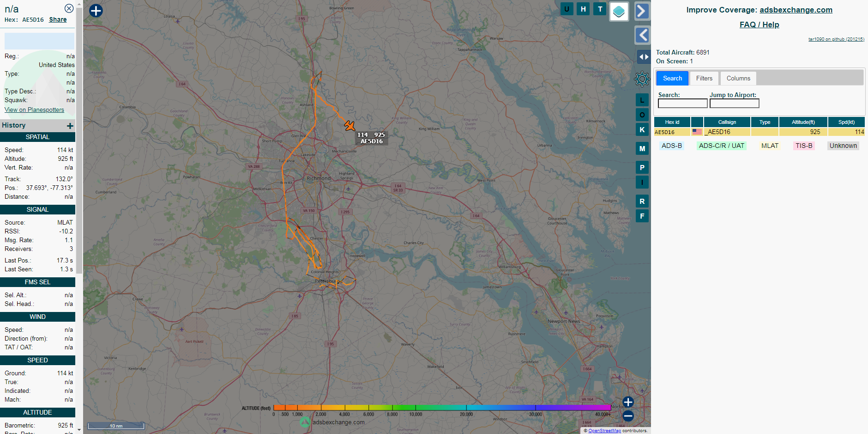868x434 pixels.
Task: Focus the Jump to Airport field
Action: 734,104
